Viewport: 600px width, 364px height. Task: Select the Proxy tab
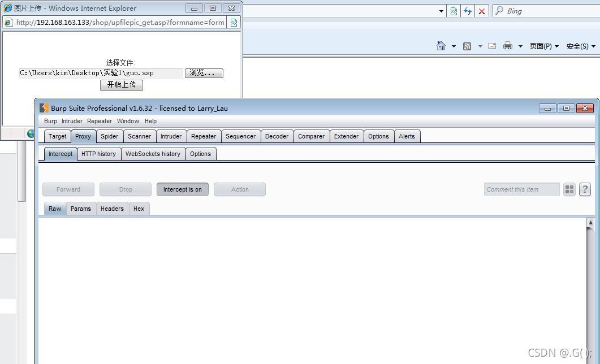[83, 136]
